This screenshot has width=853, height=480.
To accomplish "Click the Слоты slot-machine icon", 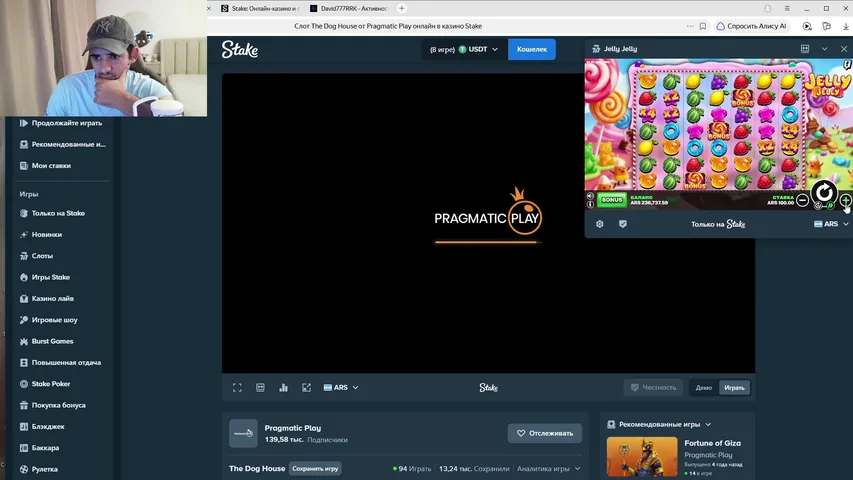I will pos(23,256).
